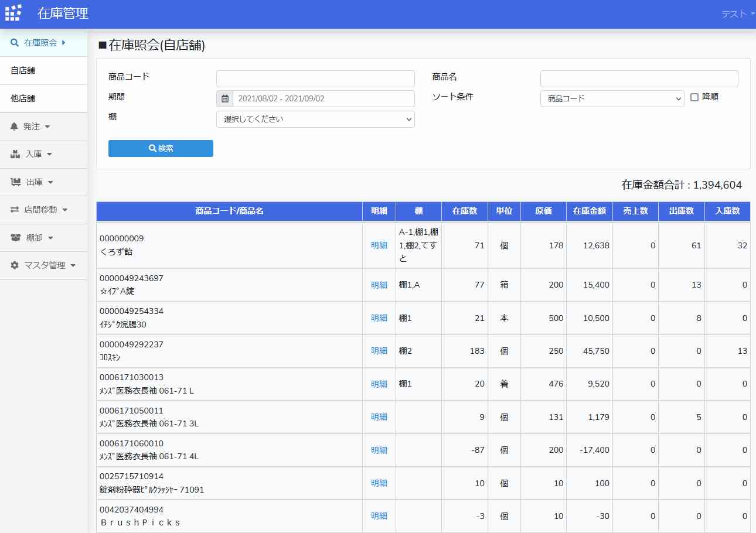Click the 在庫管理 header title
This screenshot has height=533, width=756.
[x=63, y=13]
